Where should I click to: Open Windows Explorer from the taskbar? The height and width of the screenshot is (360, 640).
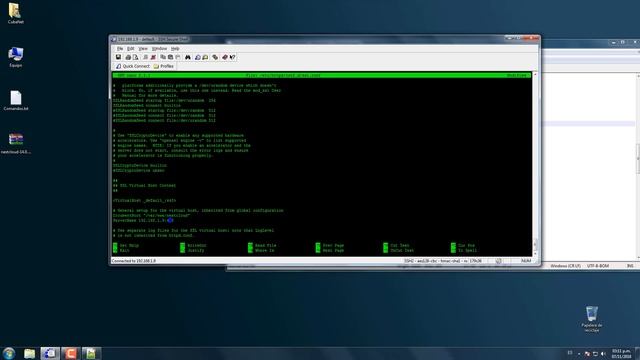pos(29,353)
